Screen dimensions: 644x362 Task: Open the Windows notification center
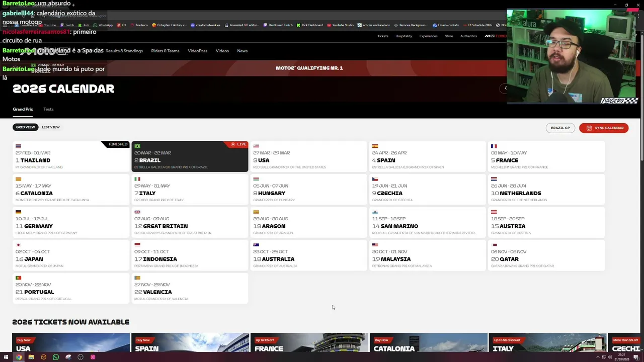[x=636, y=357]
